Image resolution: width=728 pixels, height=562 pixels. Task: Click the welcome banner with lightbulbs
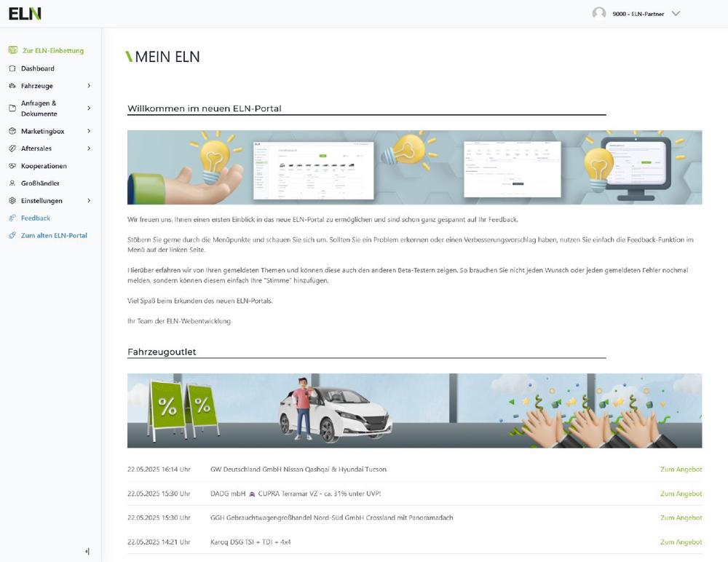click(414, 167)
